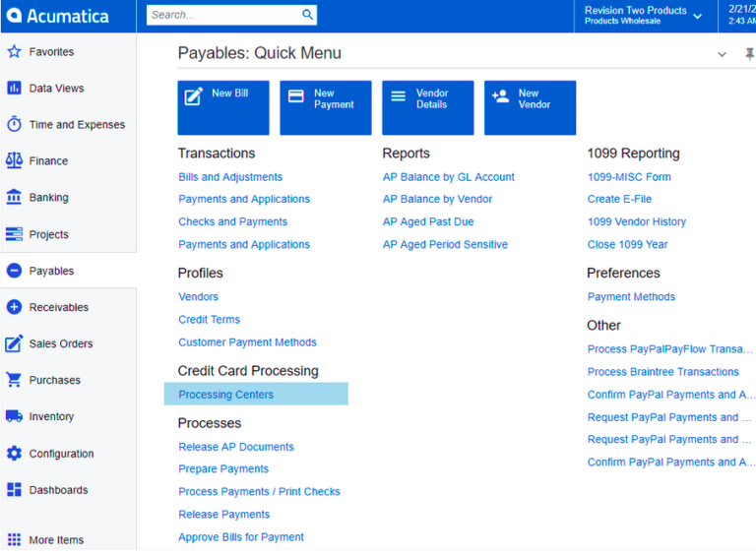Open Process Braintree Transactions link
756x557 pixels.
[662, 371]
